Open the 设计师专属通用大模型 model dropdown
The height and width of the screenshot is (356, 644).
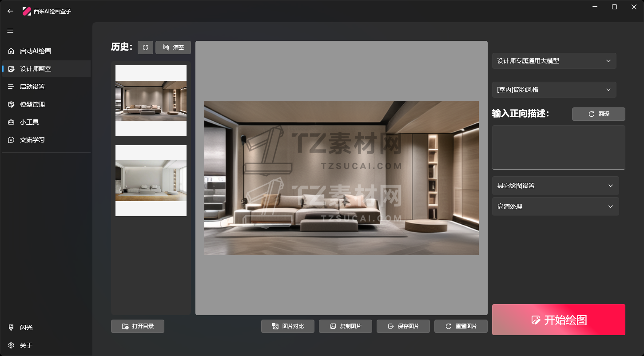554,61
